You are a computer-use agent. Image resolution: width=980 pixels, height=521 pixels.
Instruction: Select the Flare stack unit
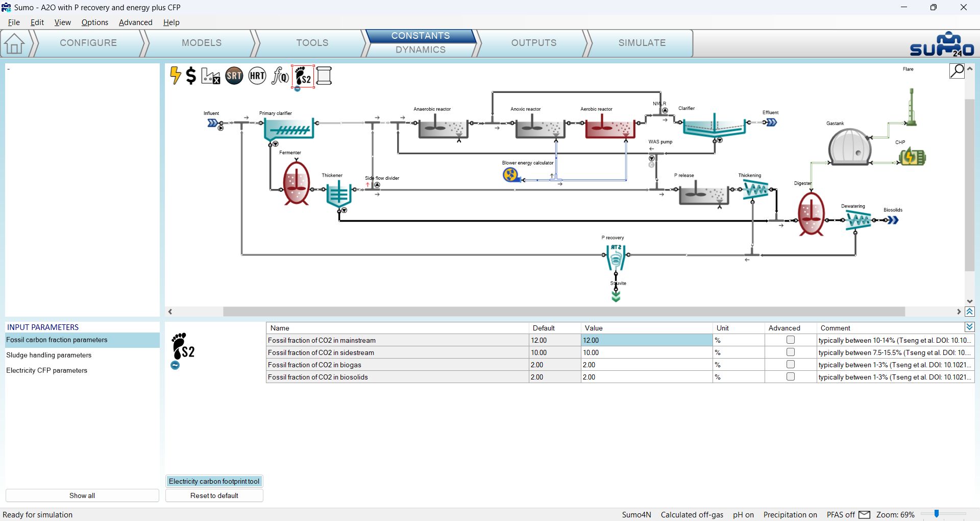[911, 107]
